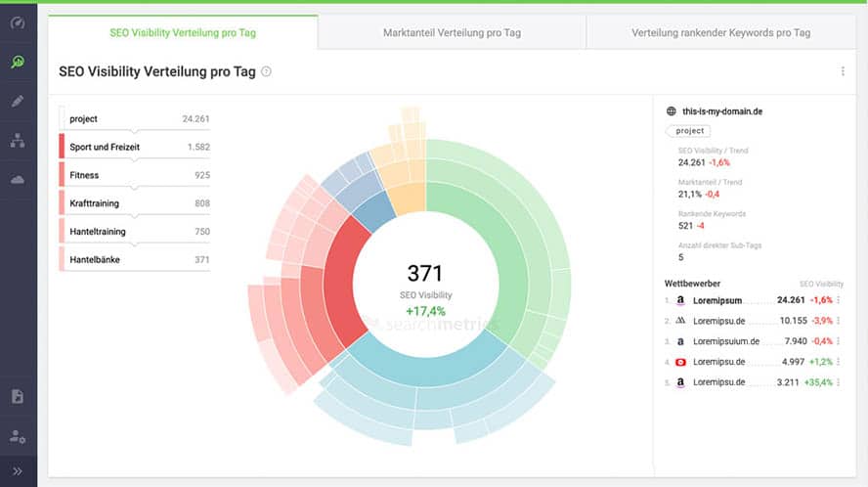The image size is (868, 487).
Task: Click the Amazon icon beside Loremipsum
Action: coord(680,300)
